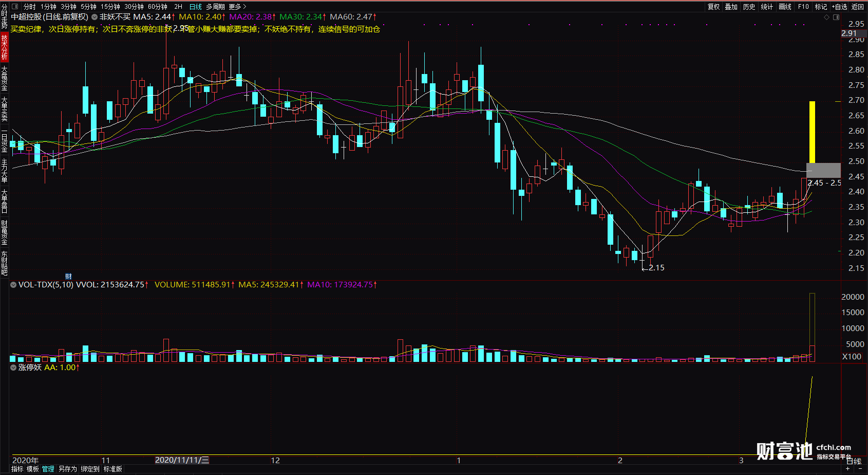Click the 标记 mark button
868x475 pixels.
pyautogui.click(x=821, y=7)
